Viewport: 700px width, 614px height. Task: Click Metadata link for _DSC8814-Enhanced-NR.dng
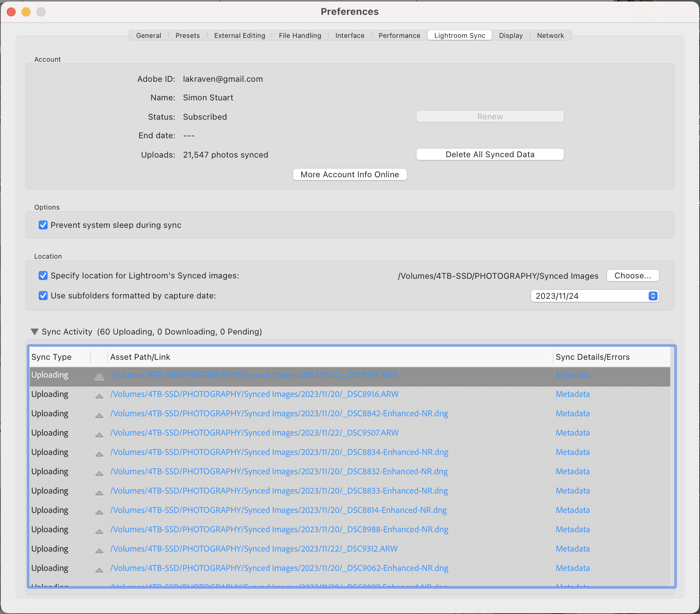tap(573, 510)
